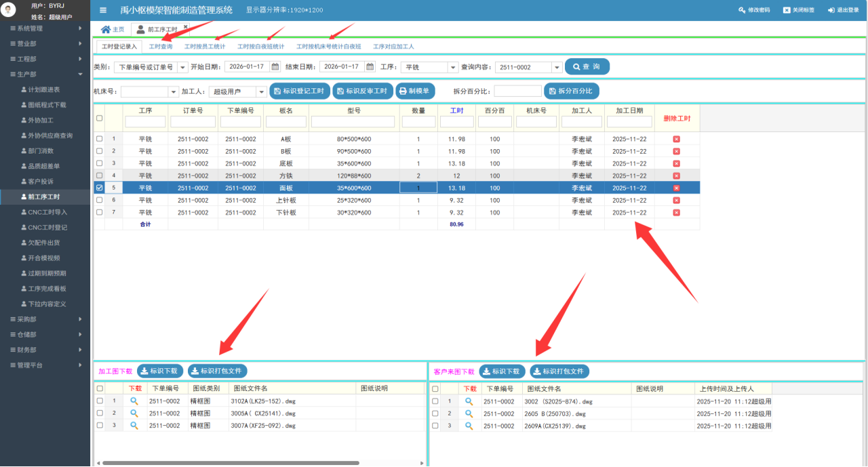This screenshot has height=467, width=868.
Task: Click the 拆分百分比 input field
Action: pyautogui.click(x=517, y=91)
